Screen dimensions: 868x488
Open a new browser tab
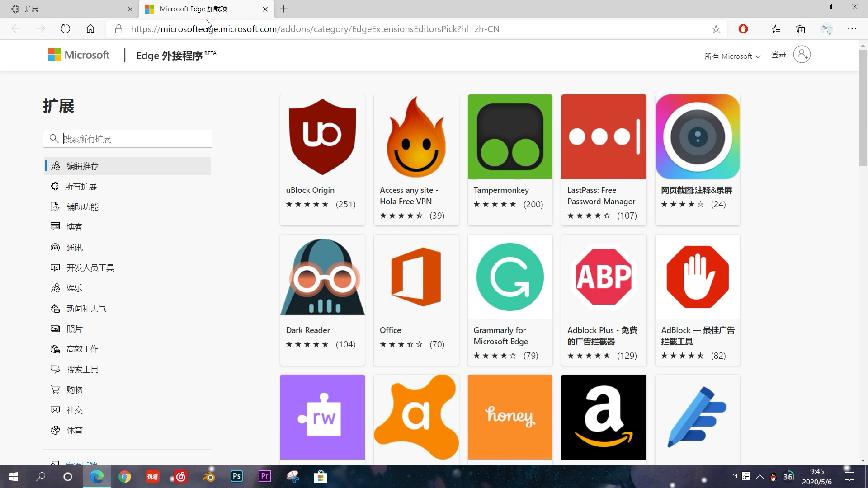283,9
